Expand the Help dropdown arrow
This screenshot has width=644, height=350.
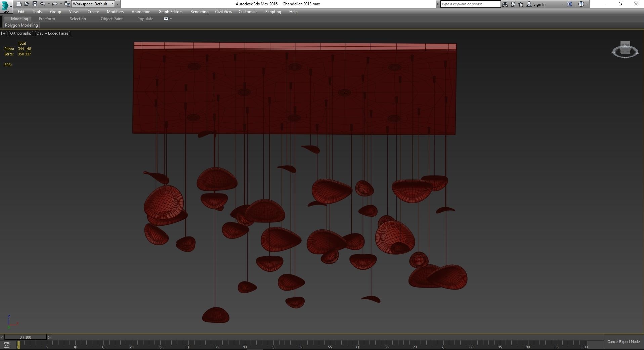coord(587,4)
